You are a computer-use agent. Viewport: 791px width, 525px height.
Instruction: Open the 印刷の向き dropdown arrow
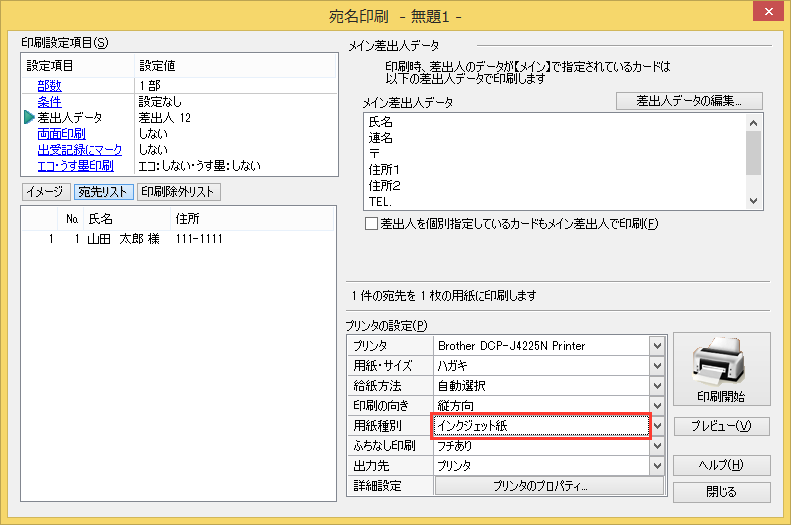657,405
